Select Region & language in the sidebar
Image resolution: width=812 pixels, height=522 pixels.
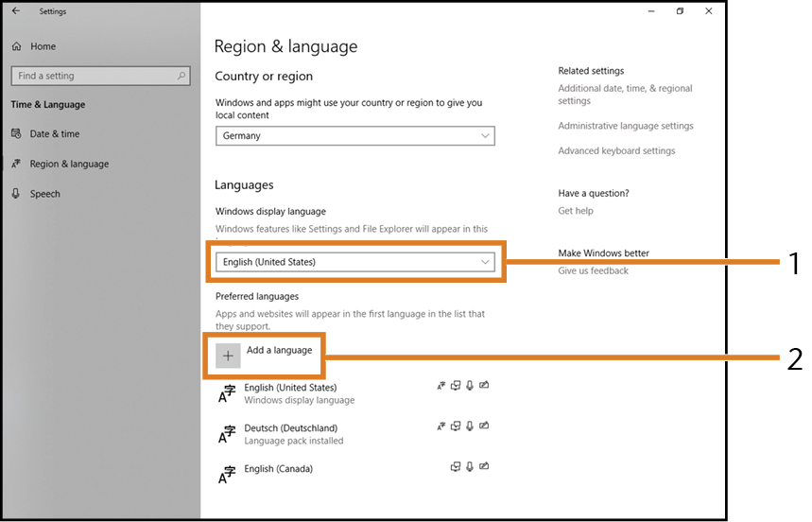coord(60,164)
